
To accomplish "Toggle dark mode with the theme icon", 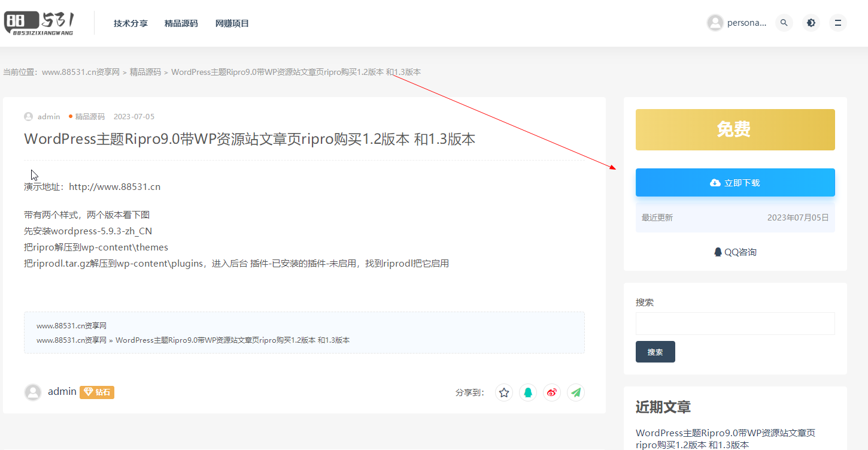I will pos(811,23).
